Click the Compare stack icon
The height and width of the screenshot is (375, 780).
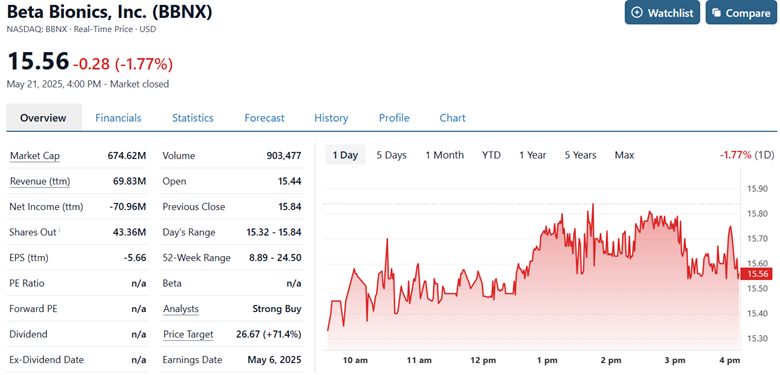coord(717,13)
